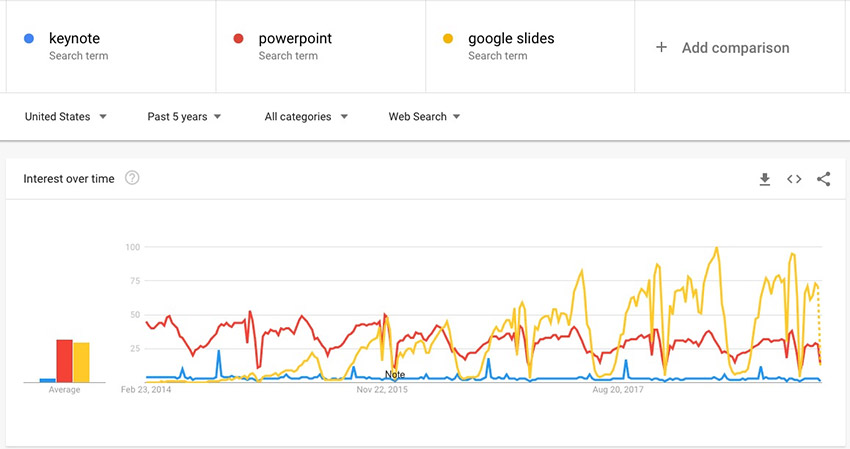Click the plus icon for comparison
Screen dimensions: 850x449
click(x=661, y=48)
